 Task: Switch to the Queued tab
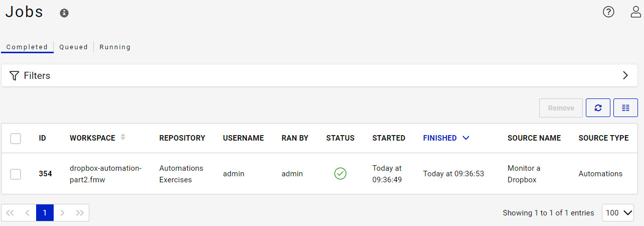click(x=74, y=47)
